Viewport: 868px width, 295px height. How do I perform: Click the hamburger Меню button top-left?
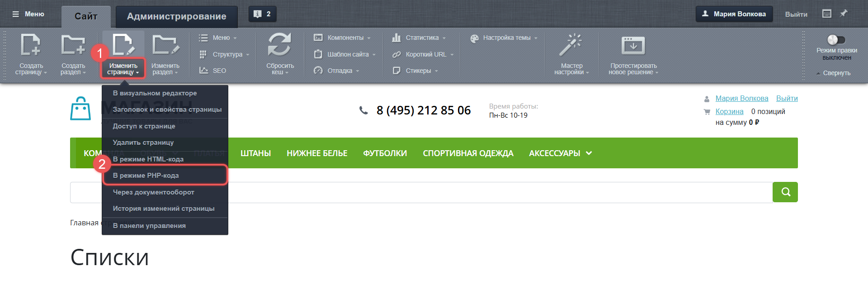coord(28,14)
